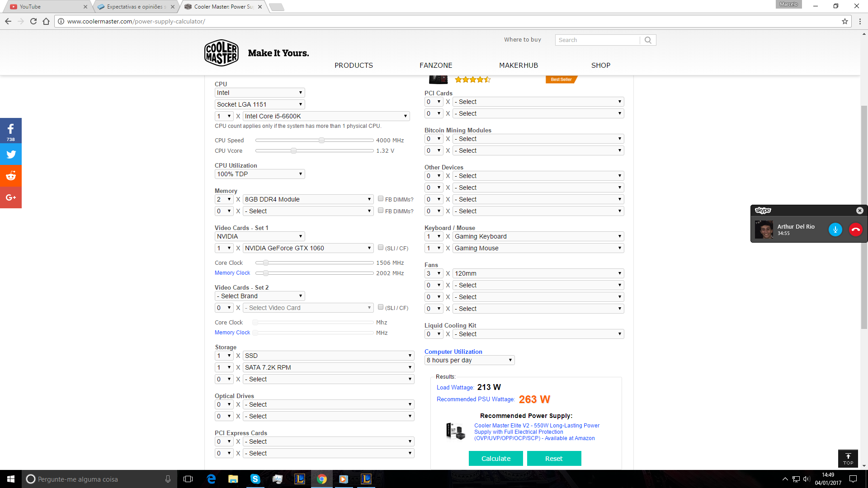Open File Explorer from taskbar
The height and width of the screenshot is (488, 868).
(233, 479)
